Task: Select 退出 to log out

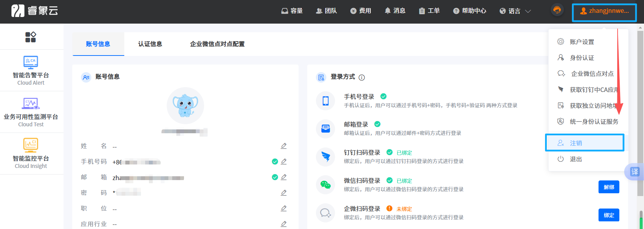Action: click(x=576, y=159)
